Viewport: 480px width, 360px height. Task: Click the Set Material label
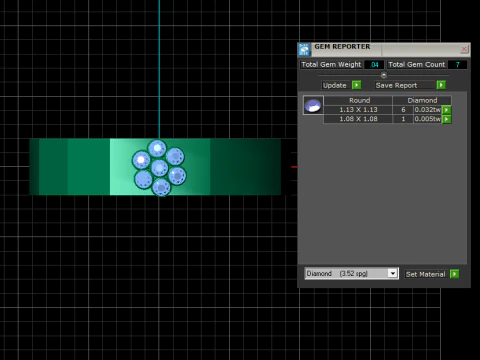[x=425, y=274]
